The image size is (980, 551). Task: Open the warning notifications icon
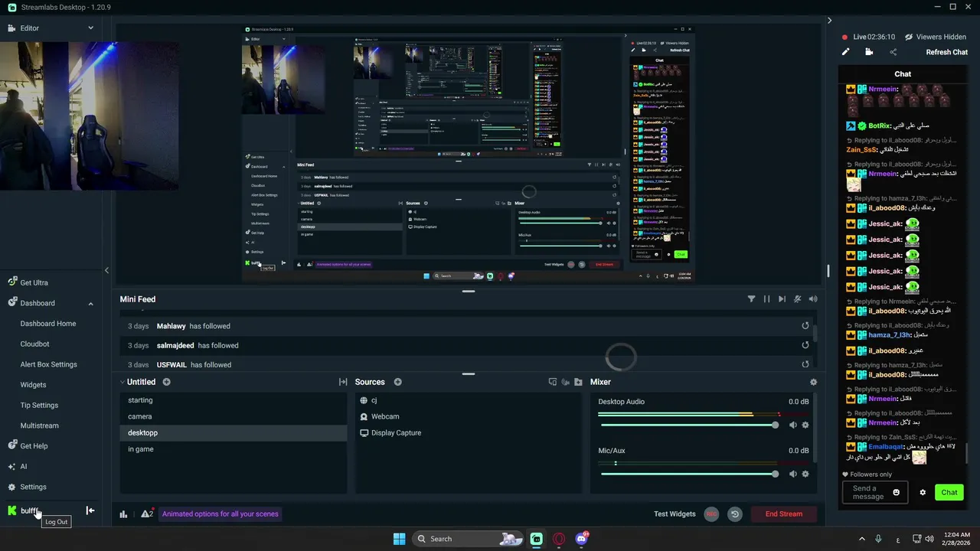146,514
